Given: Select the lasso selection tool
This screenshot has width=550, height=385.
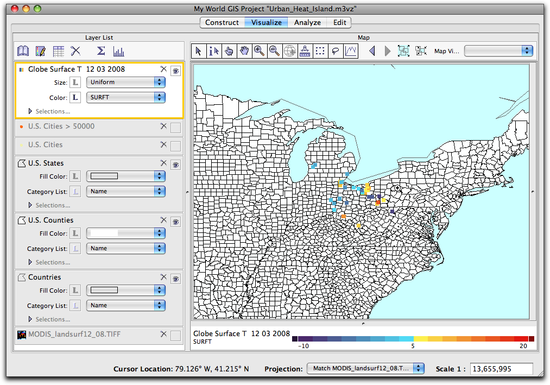Looking at the screenshot, I should click(x=335, y=51).
